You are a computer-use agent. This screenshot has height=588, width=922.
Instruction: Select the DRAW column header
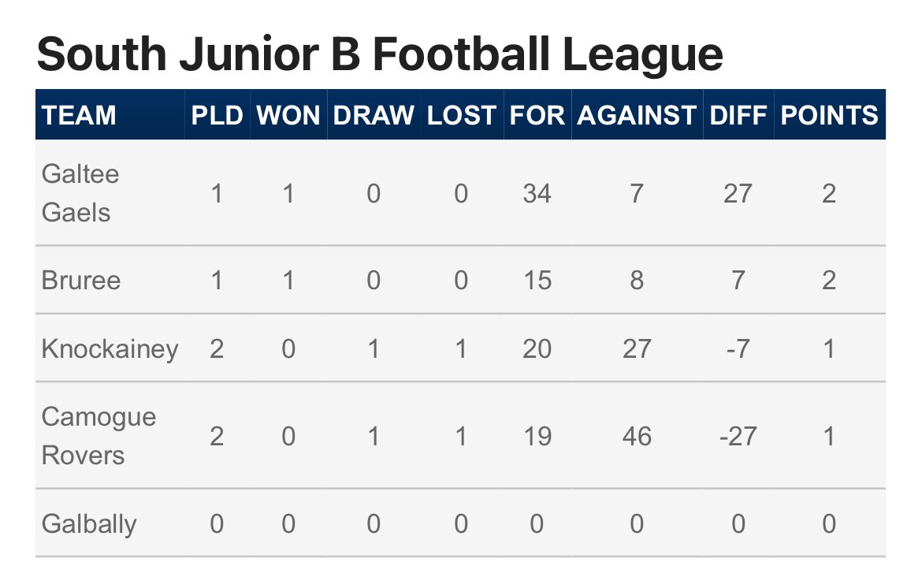[374, 115]
